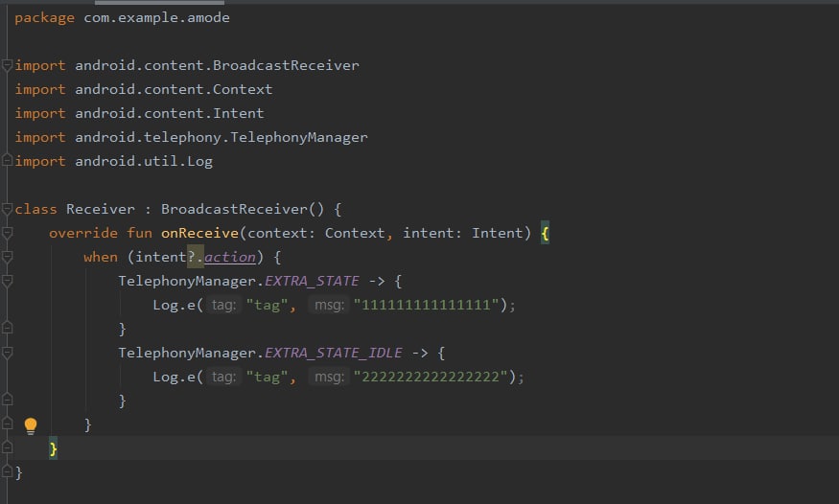This screenshot has width=839, height=504.
Task: Click android.content.BroadcastReceiver import
Action: click(x=217, y=65)
